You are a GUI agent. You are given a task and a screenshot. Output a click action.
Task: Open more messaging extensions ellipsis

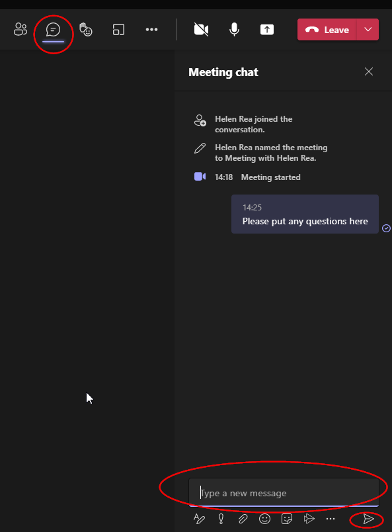point(331,519)
